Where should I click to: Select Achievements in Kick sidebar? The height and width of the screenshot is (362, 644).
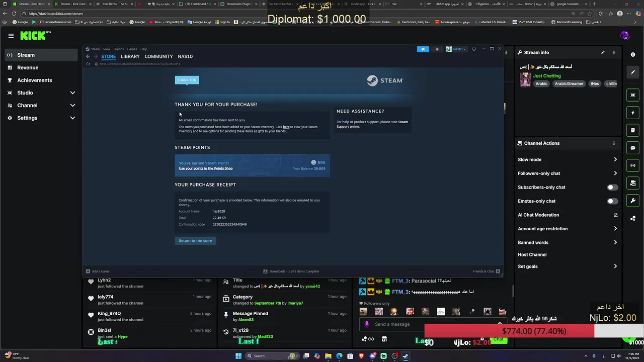[x=42, y=80]
